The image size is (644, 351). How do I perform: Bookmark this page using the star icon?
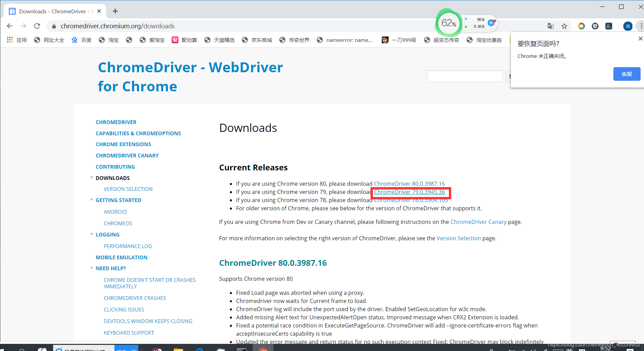pos(564,26)
